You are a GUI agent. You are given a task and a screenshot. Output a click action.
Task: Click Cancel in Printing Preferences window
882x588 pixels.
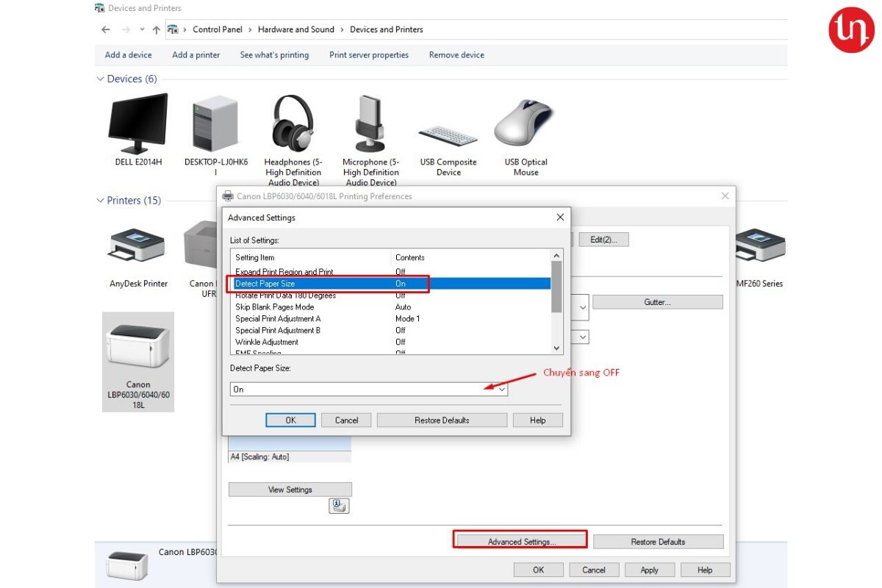pyautogui.click(x=594, y=570)
